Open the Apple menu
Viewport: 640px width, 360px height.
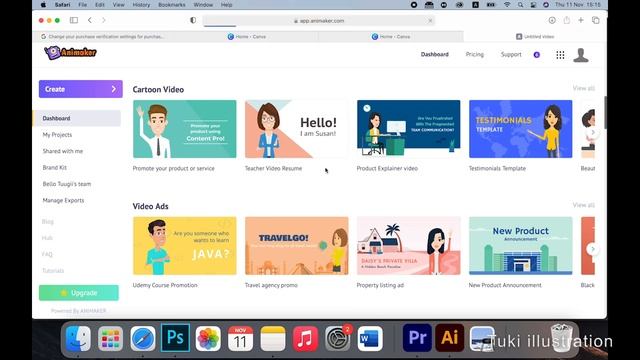(x=43, y=5)
